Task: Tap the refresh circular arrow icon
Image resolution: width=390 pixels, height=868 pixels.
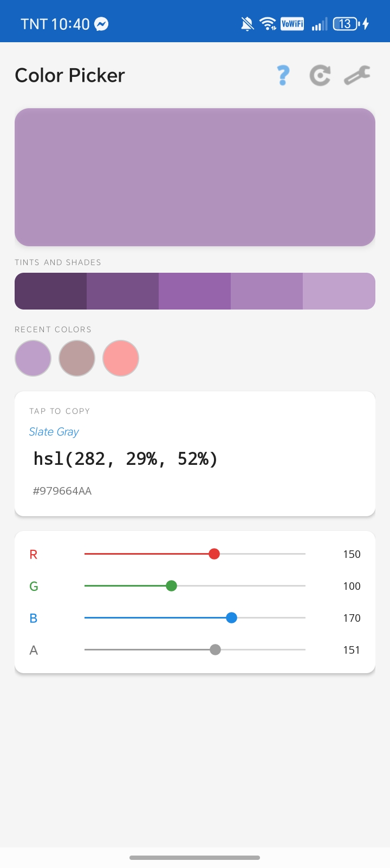Action: pos(320,75)
